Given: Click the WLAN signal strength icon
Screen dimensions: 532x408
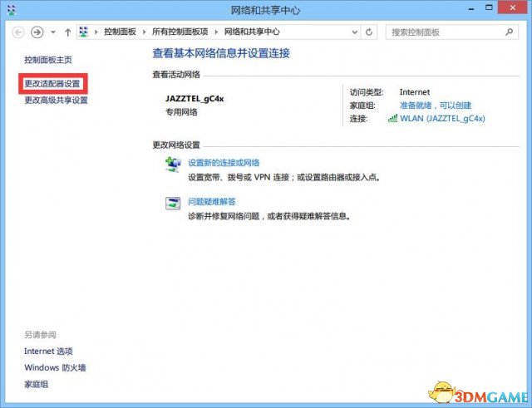Looking at the screenshot, I should 392,118.
